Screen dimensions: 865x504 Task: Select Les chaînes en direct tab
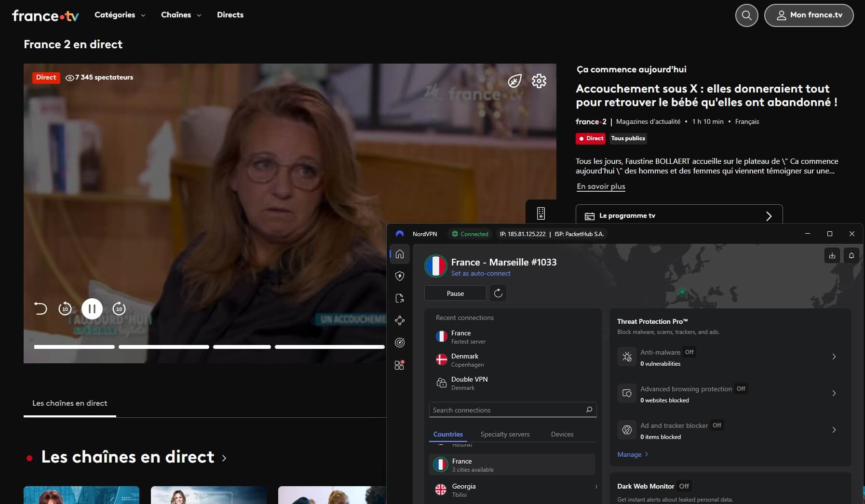[70, 403]
